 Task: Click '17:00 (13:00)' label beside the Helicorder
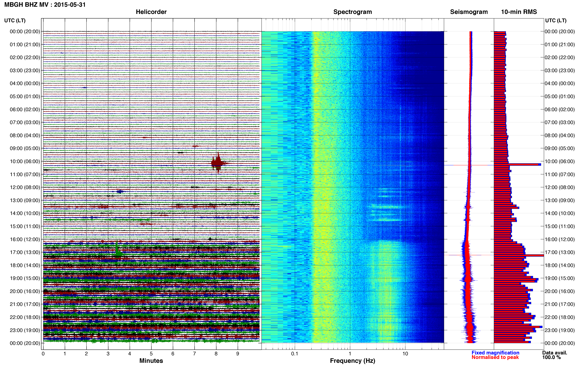pyautogui.click(x=25, y=252)
